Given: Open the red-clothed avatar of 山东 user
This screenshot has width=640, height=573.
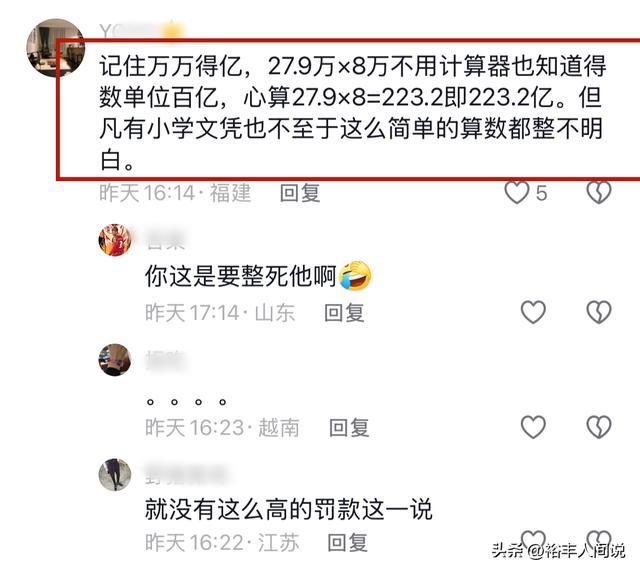Looking at the screenshot, I should pos(115,240).
